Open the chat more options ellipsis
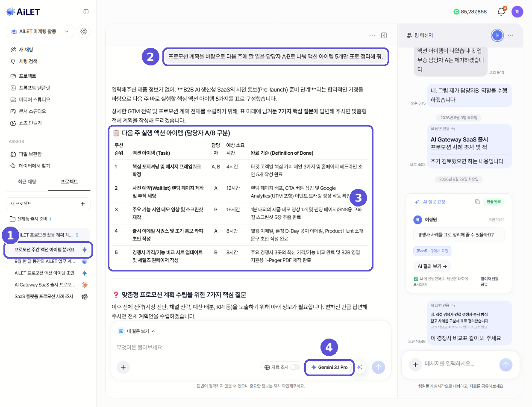Screen dimensions: 532x407 coord(372,35)
